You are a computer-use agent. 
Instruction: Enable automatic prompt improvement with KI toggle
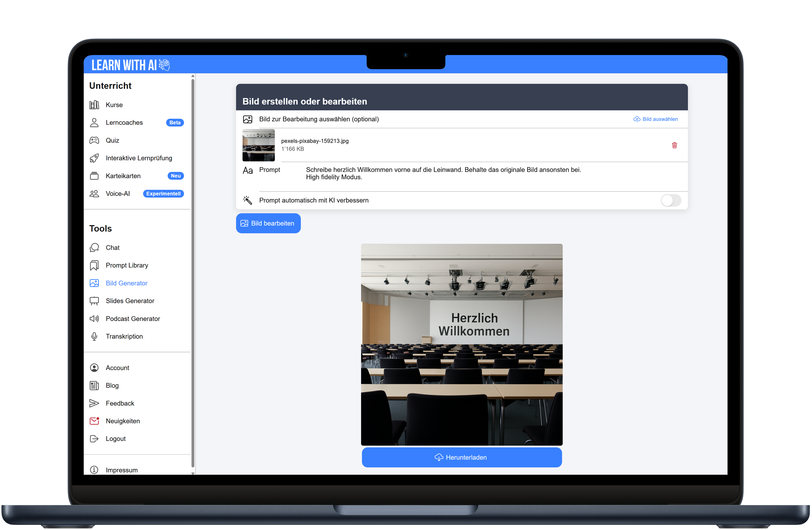coord(671,200)
